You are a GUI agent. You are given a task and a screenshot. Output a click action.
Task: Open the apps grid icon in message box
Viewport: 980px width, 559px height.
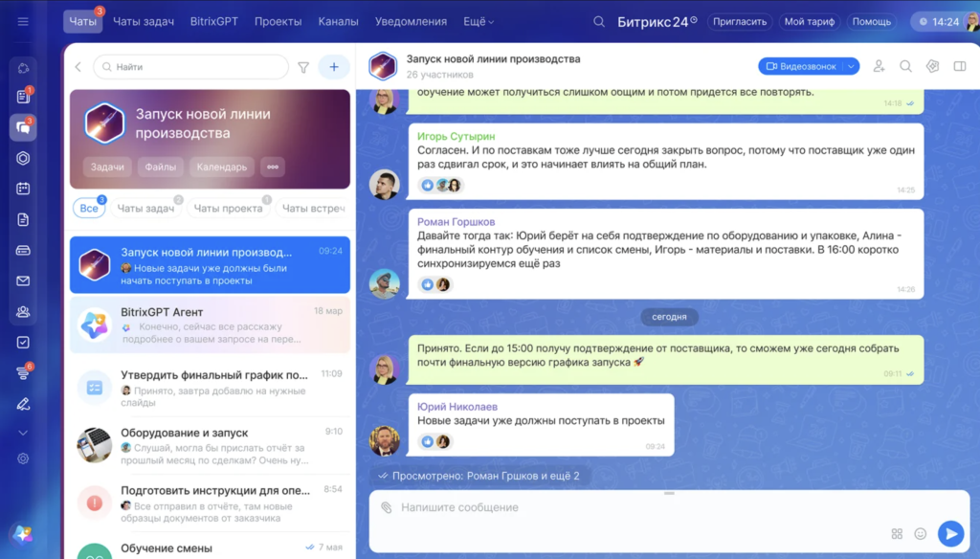(x=897, y=534)
